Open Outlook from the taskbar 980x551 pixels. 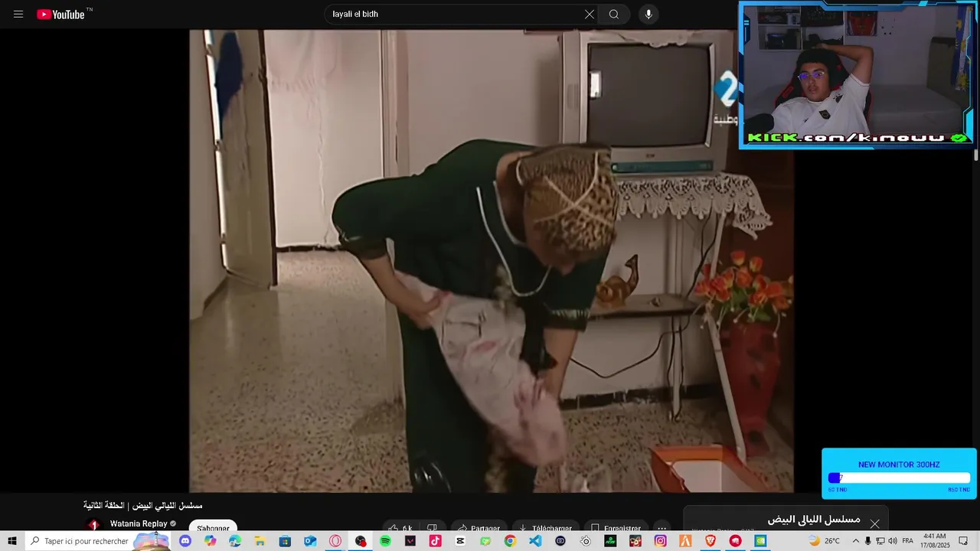(310, 541)
